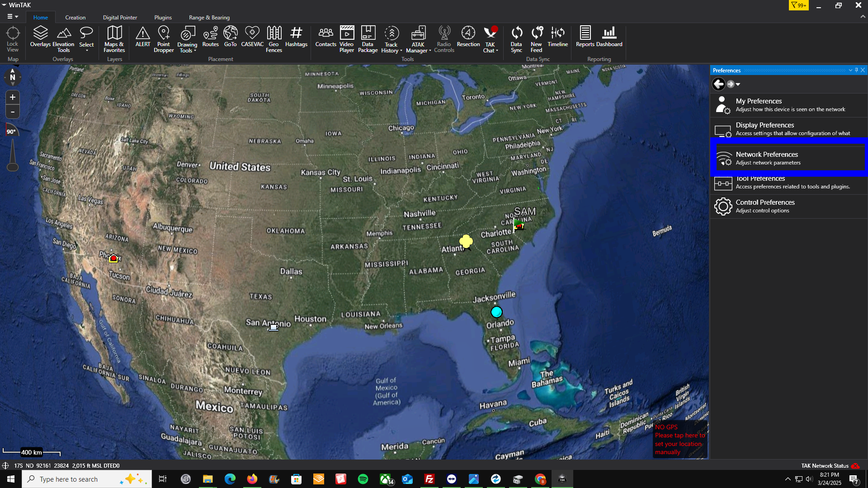Open Drawing Tools
868x488 pixels.
click(187, 39)
